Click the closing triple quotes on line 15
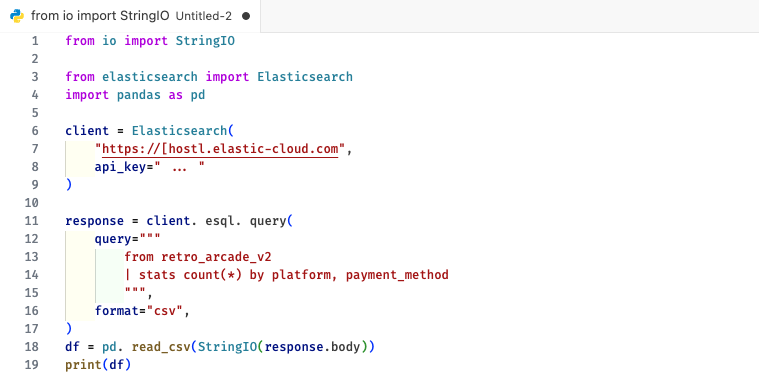 pyautogui.click(x=135, y=292)
